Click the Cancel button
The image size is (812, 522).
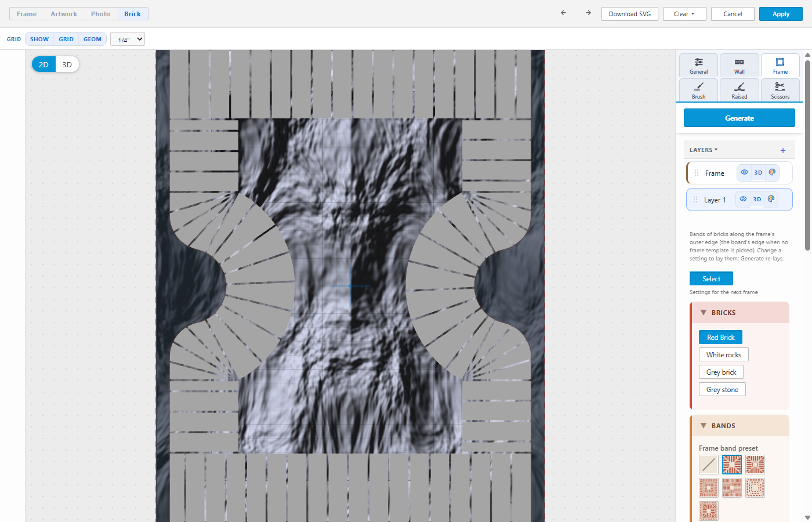pos(733,14)
